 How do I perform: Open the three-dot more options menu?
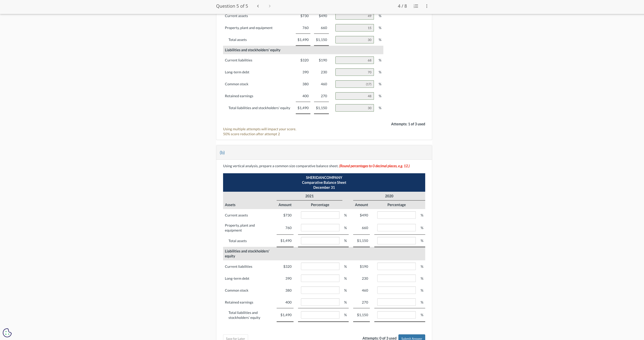tap(427, 6)
